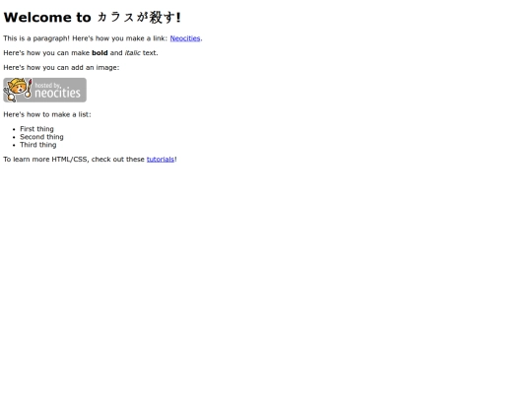Click the 'Here's how to make a list:' text
The height and width of the screenshot is (399, 532).
coord(47,114)
